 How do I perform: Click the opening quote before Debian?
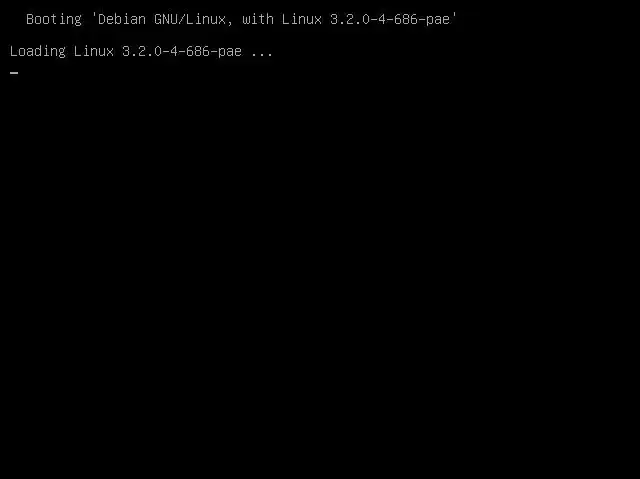click(94, 16)
